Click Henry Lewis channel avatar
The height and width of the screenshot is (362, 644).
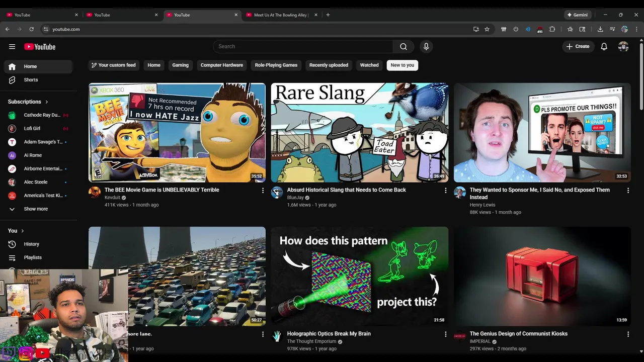pyautogui.click(x=460, y=193)
